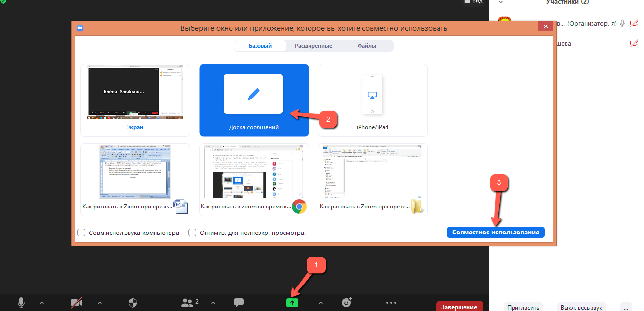Image resolution: width=644 pixels, height=311 pixels.
Task: Expand audio options arrow next to microphone
Action: [x=41, y=303]
